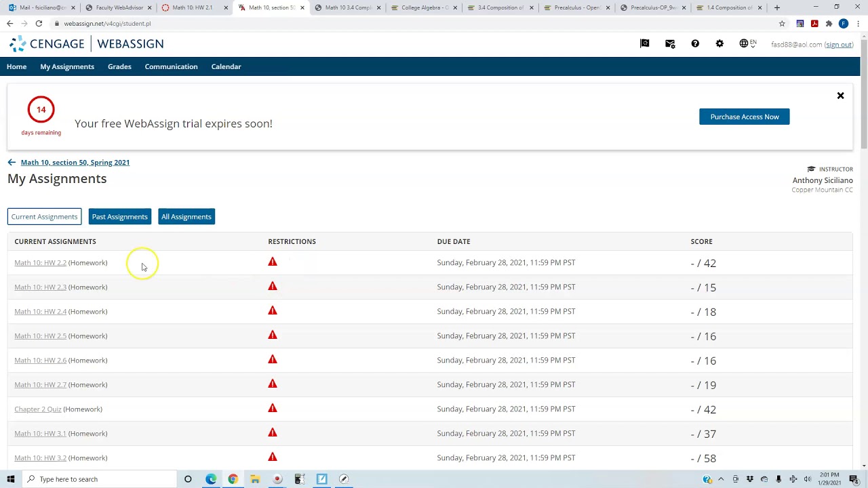Open assignment Math 10: HW 3.2

41,458
